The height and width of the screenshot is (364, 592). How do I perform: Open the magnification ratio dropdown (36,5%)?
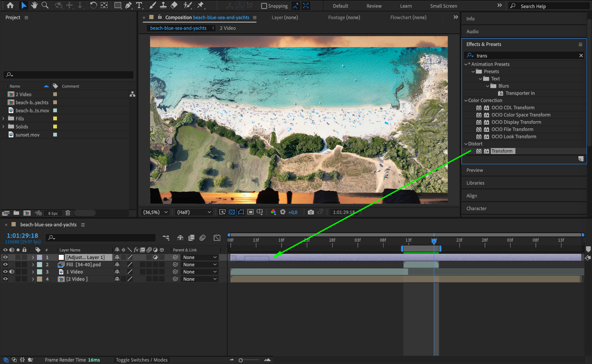click(x=156, y=212)
